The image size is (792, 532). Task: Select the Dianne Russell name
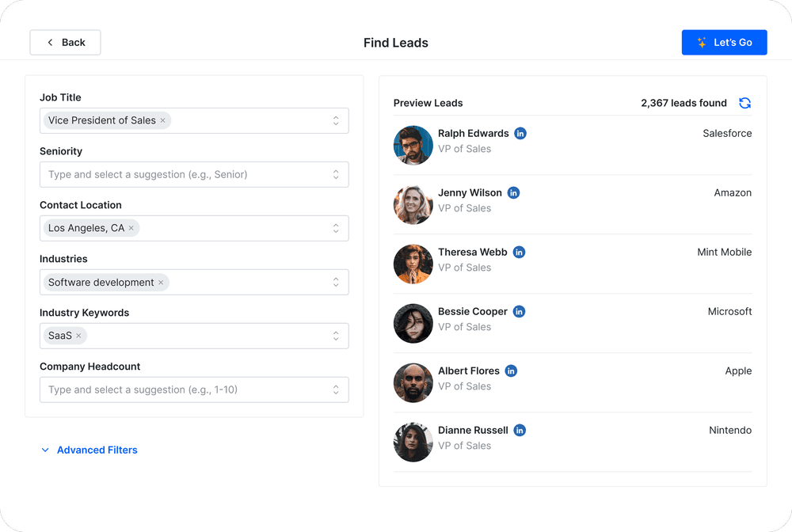pos(473,430)
